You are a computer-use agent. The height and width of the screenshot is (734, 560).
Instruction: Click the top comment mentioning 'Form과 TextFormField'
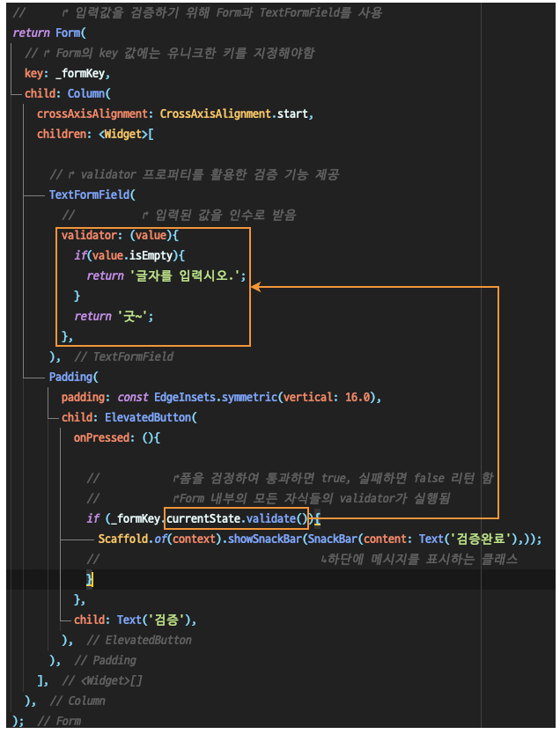point(197,12)
